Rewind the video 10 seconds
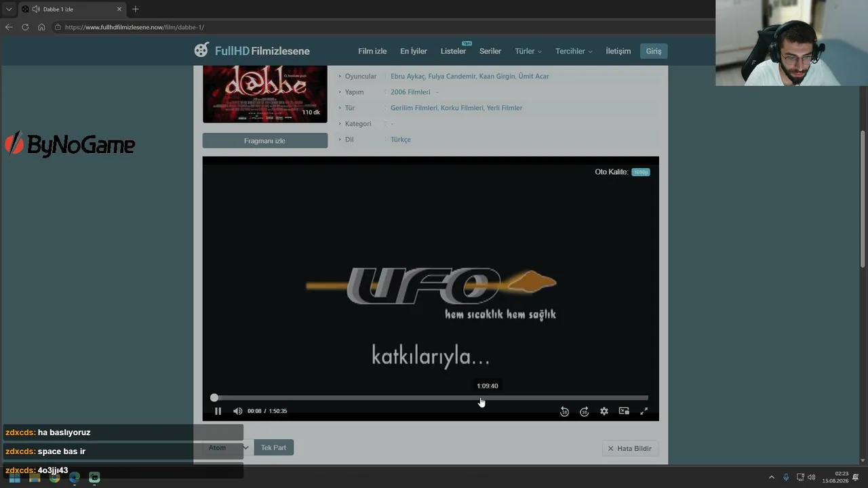The image size is (868, 488). pos(564,411)
